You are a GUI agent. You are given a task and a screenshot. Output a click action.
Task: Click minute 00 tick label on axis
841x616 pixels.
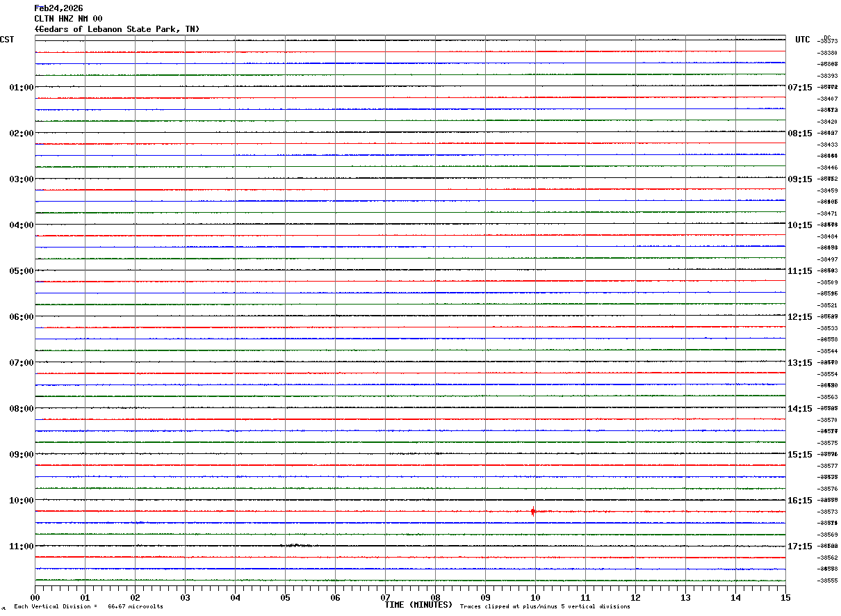[35, 597]
